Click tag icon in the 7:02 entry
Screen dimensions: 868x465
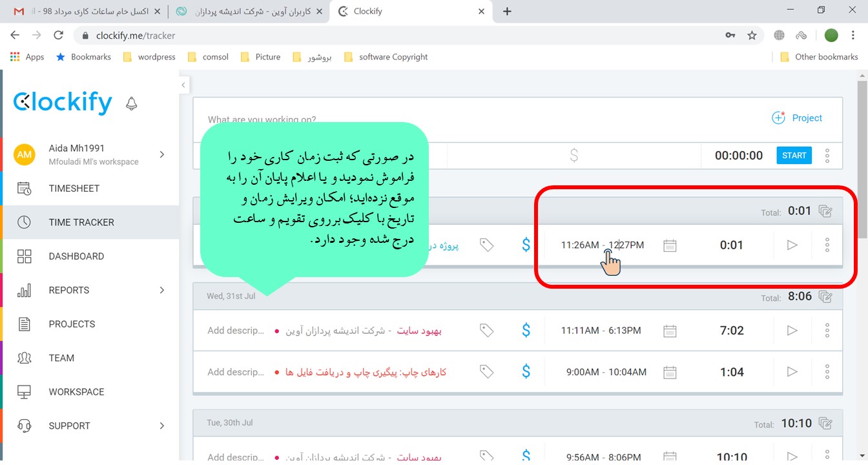point(486,331)
